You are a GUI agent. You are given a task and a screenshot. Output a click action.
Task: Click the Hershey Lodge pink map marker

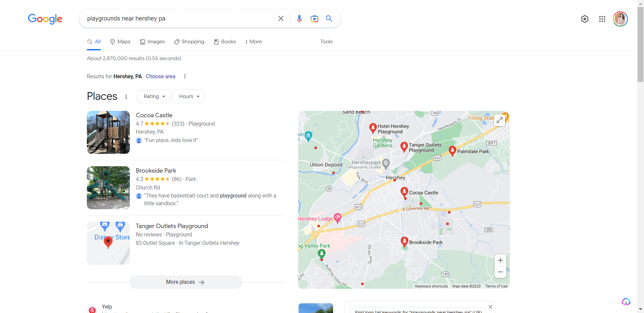(x=337, y=218)
